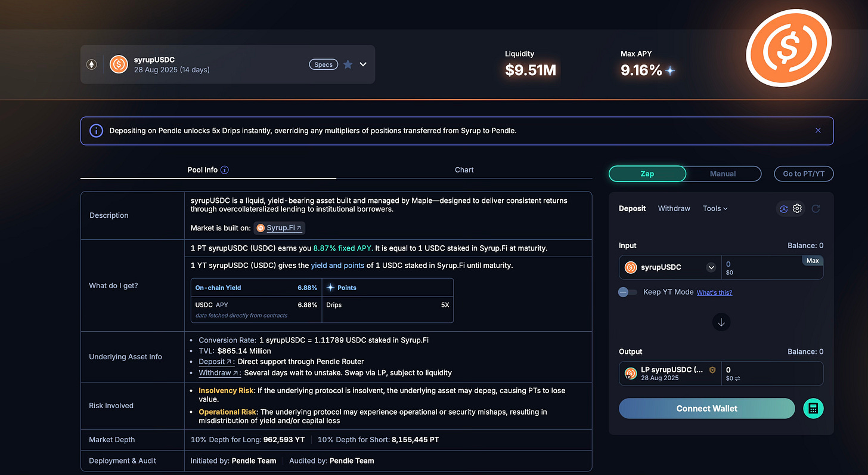Open the Syrup.Fi link
Screen dimensions: 868x475
pos(280,228)
